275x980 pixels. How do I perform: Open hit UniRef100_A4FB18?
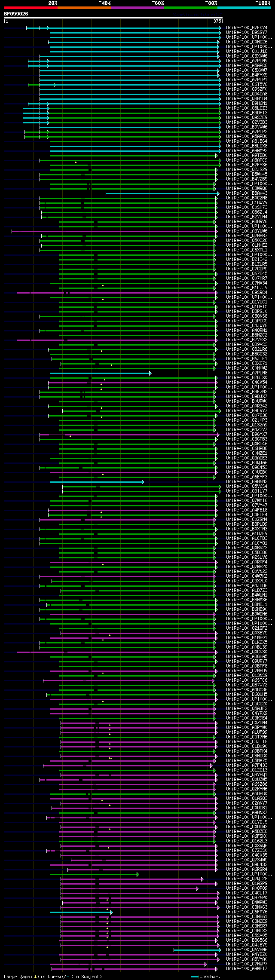tap(247, 510)
